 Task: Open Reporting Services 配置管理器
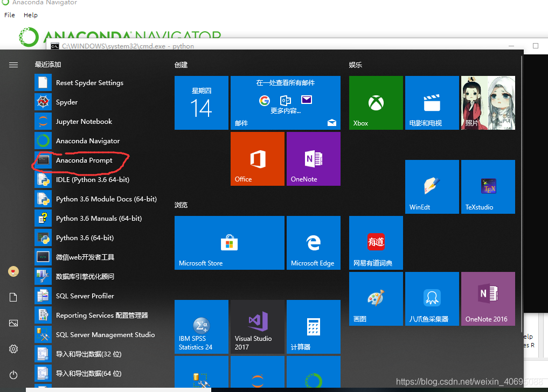pyautogui.click(x=96, y=316)
